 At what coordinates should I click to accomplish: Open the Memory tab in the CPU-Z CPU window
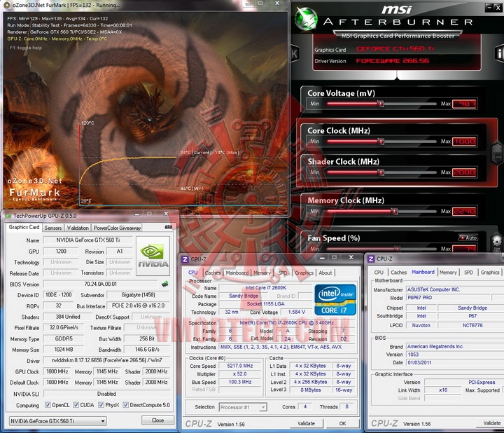pos(262,273)
